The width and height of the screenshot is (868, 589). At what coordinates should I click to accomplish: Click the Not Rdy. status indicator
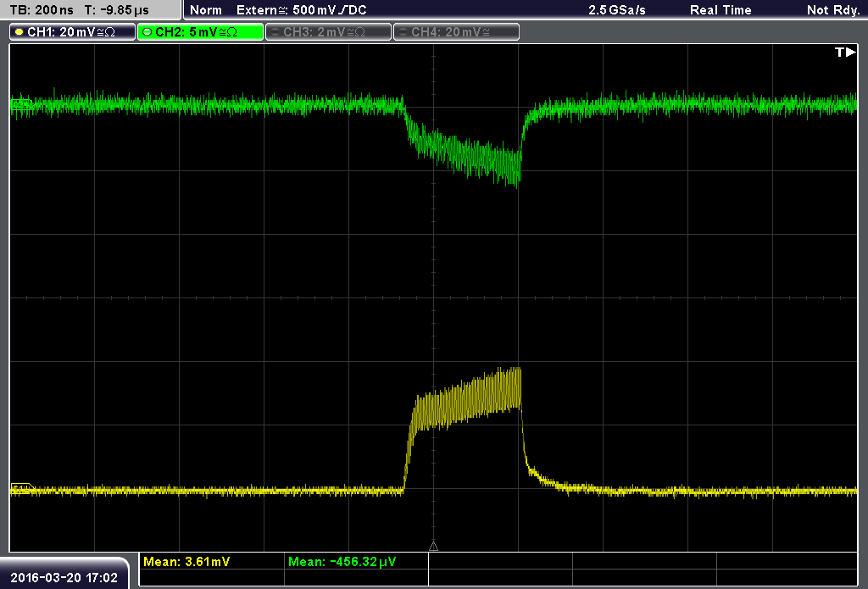click(833, 10)
